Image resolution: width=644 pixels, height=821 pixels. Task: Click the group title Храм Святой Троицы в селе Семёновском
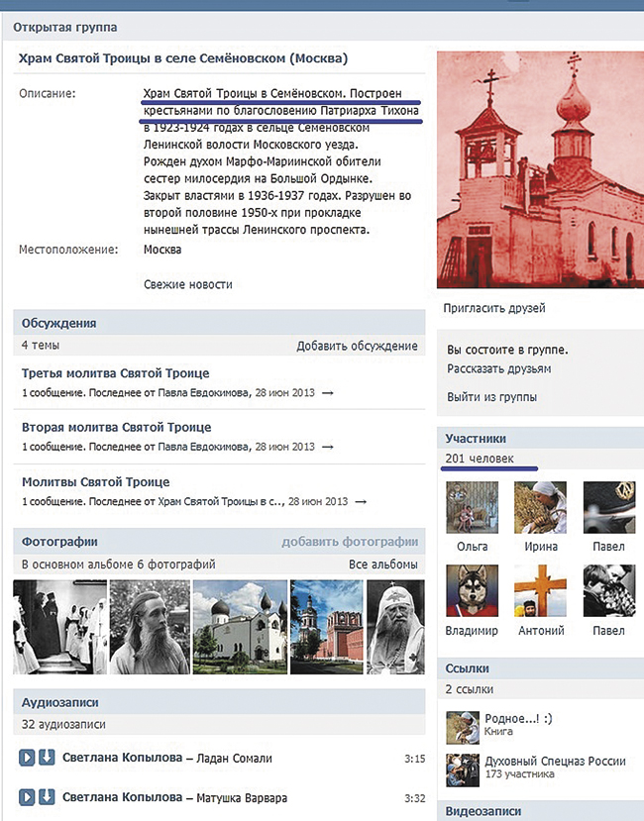[183, 58]
